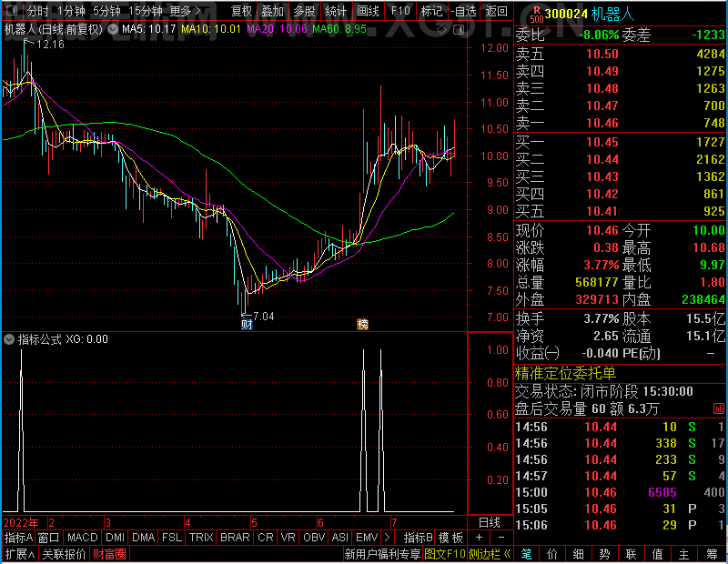The height and width of the screenshot is (564, 728).
Task: Click the 精准定位委托单 link
Action: click(565, 373)
